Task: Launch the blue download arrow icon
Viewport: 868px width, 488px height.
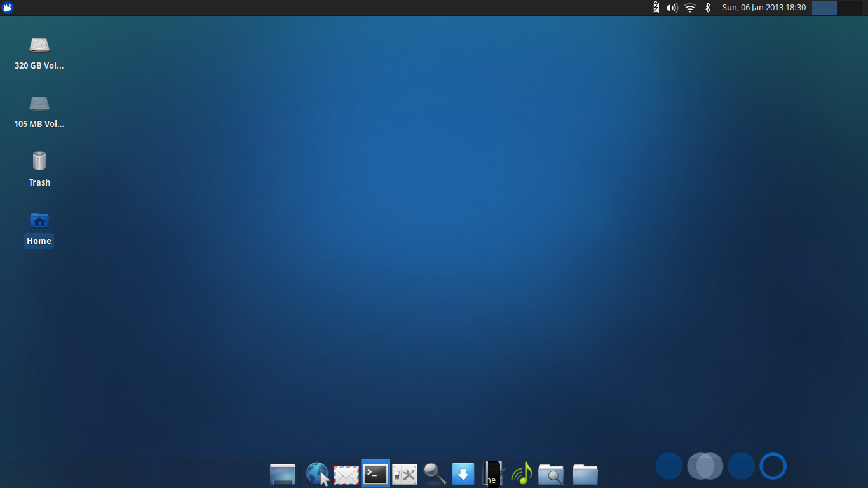Action: tap(463, 474)
